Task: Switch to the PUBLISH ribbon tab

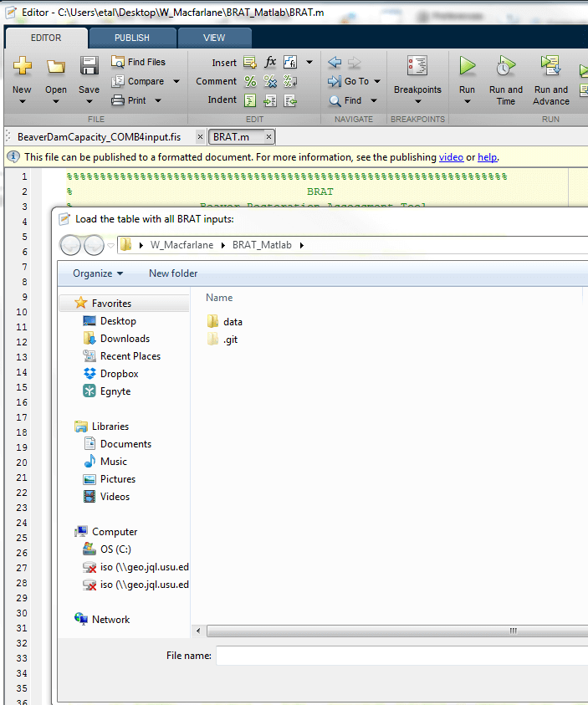Action: pyautogui.click(x=132, y=38)
